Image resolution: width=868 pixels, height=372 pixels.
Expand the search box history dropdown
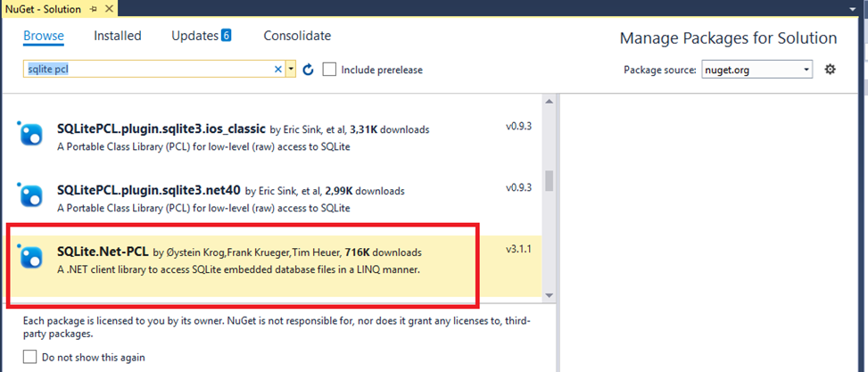click(x=291, y=70)
